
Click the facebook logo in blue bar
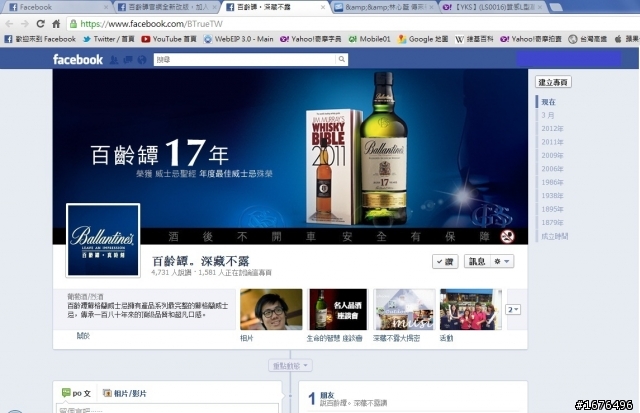click(x=78, y=60)
